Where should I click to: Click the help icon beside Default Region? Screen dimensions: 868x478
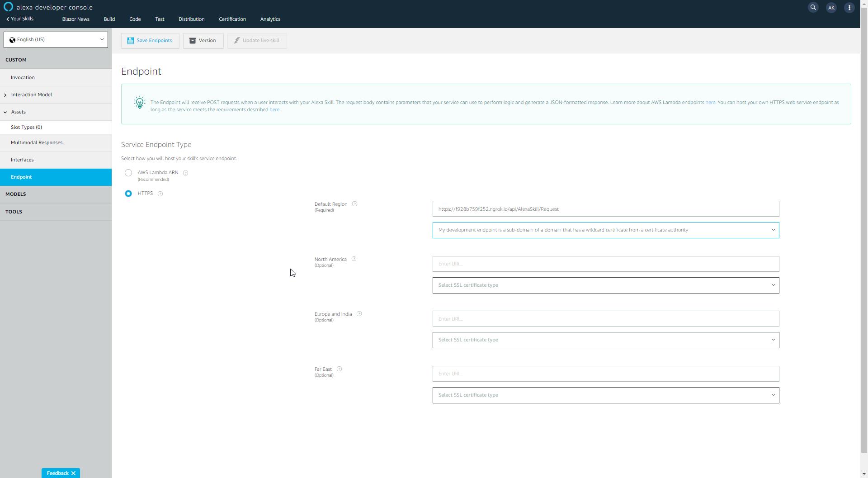click(x=354, y=204)
